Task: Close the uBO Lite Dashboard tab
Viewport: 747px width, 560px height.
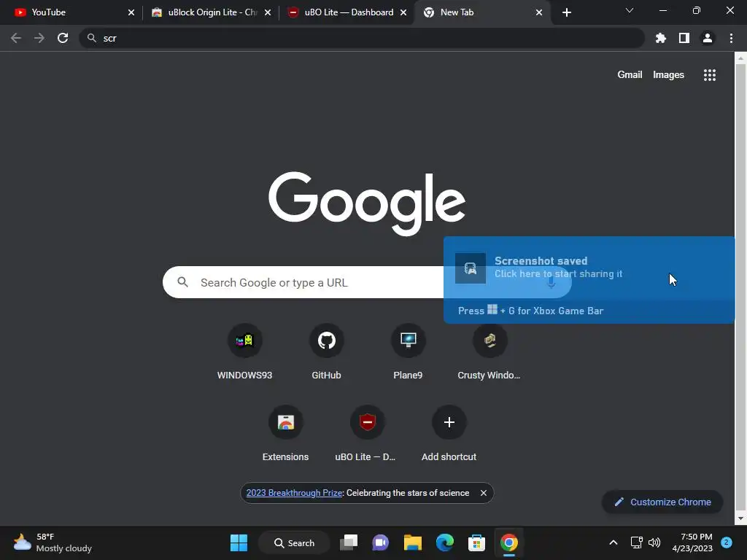Action: [403, 12]
